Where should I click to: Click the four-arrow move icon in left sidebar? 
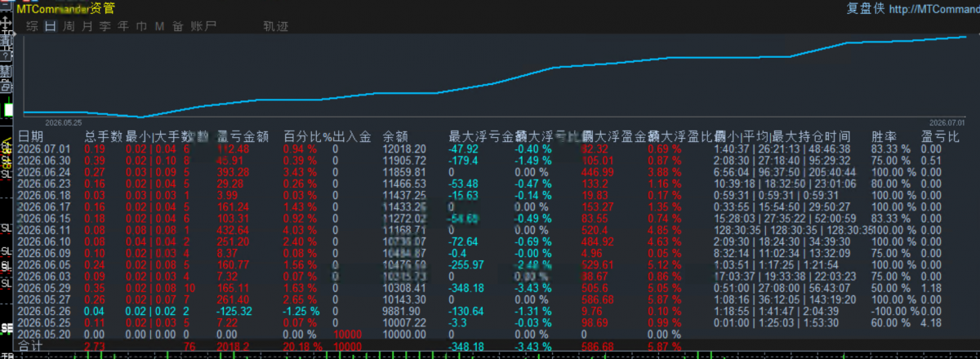[6, 24]
